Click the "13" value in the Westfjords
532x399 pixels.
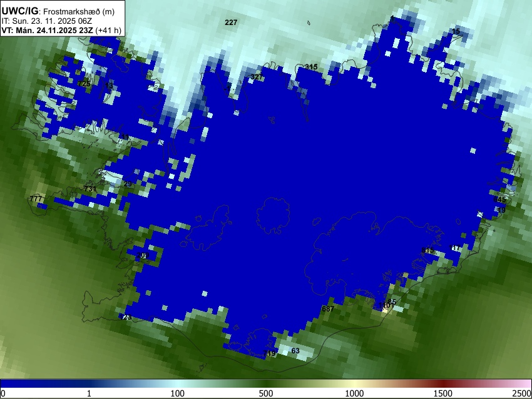109,86
